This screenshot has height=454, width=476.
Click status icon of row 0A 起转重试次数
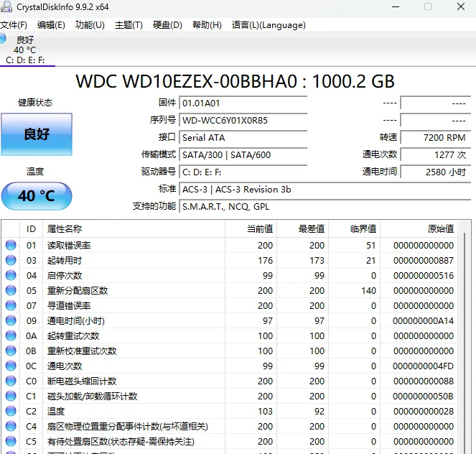(x=11, y=335)
